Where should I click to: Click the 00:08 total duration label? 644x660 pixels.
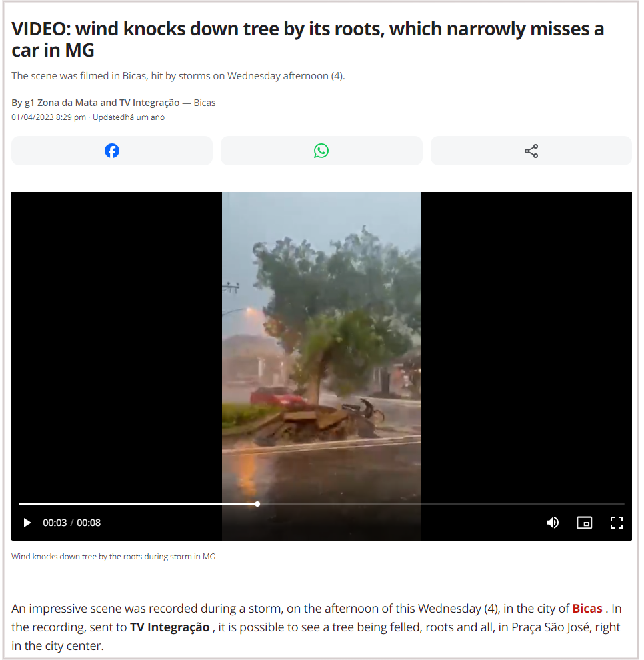(89, 523)
